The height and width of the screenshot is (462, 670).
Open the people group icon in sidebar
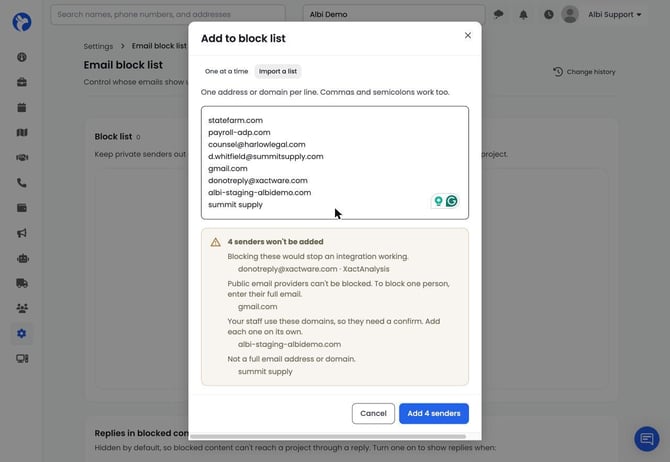(x=22, y=308)
